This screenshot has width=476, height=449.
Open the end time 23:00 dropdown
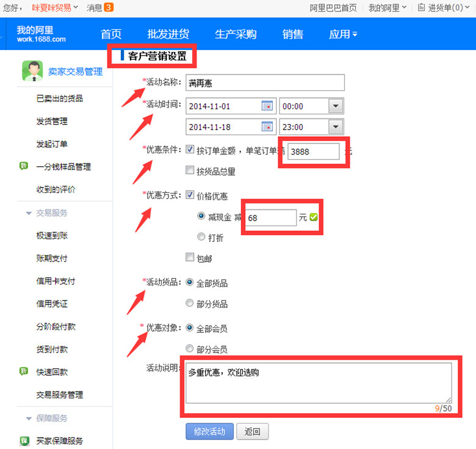(x=335, y=127)
